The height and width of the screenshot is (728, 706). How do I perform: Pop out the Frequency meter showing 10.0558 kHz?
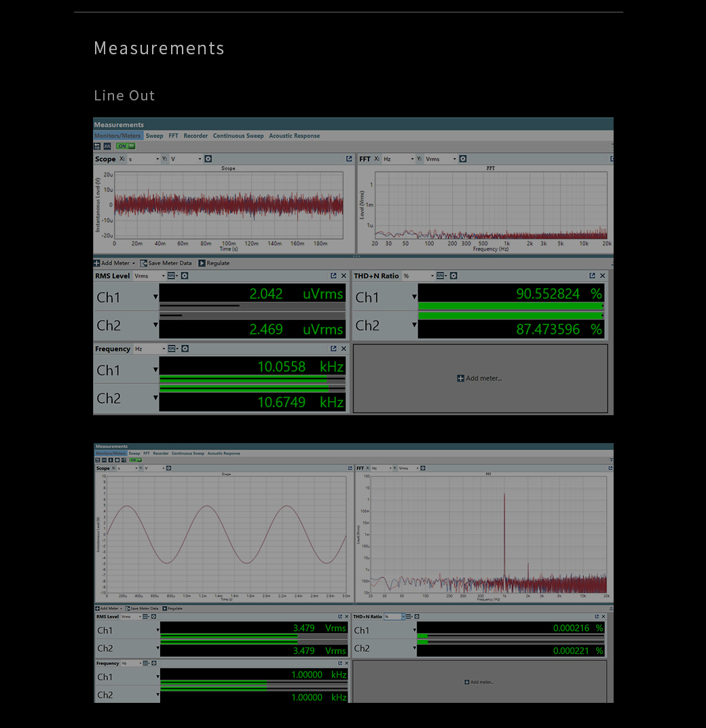[x=333, y=349]
